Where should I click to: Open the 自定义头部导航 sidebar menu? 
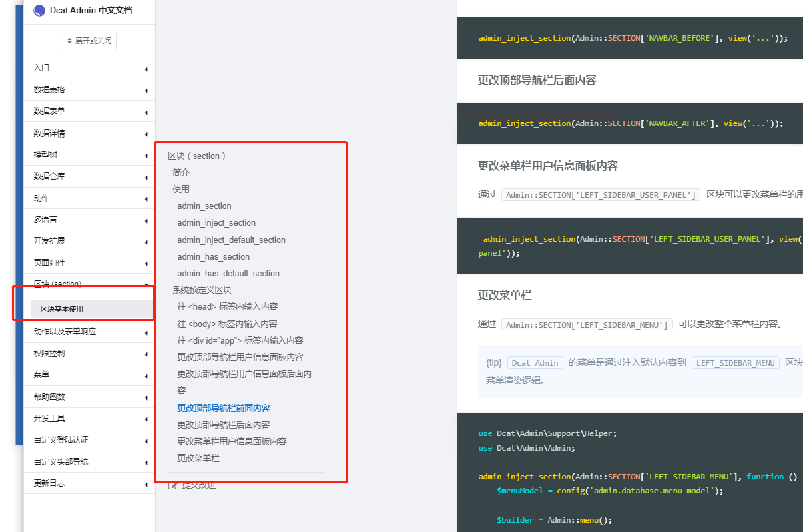89,461
